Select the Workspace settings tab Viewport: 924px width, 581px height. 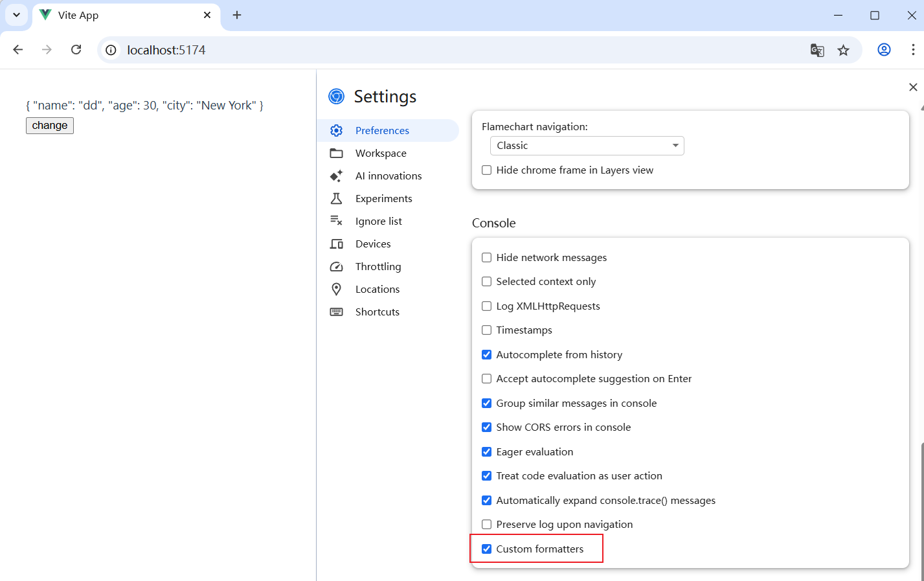[381, 154]
